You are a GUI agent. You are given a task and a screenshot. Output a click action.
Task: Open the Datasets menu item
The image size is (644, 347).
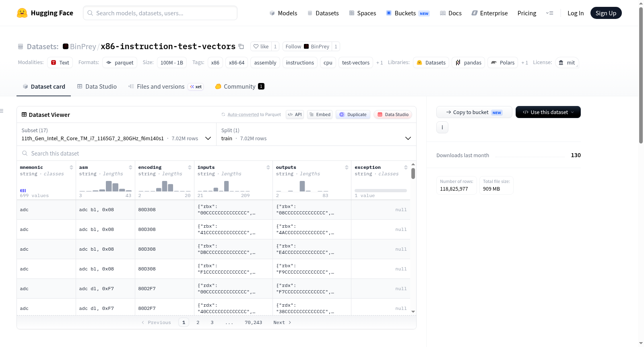[x=323, y=13]
